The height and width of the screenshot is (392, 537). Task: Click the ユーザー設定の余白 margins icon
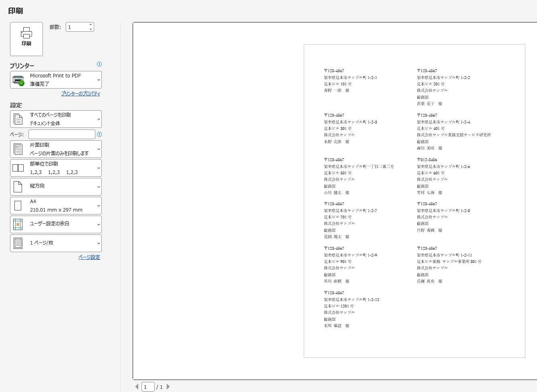click(18, 224)
